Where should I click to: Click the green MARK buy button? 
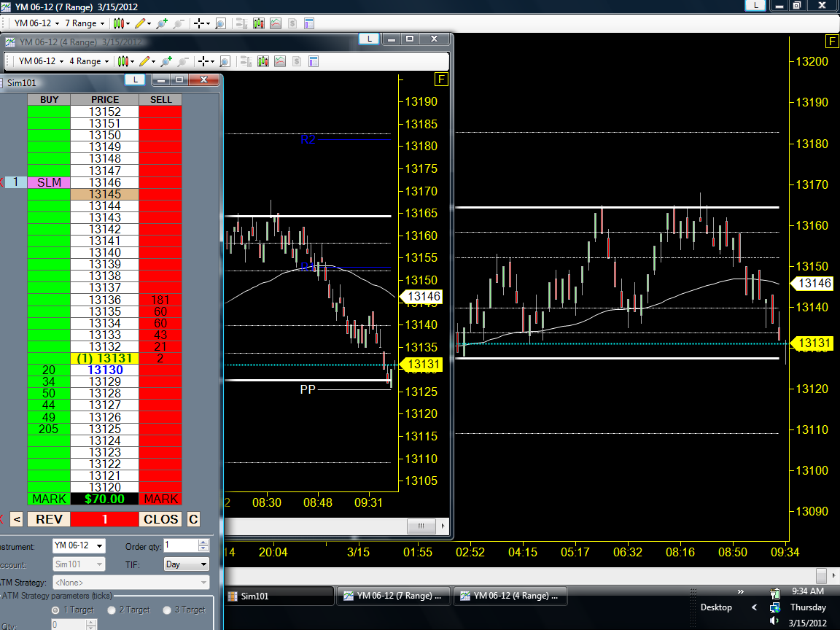tap(49, 499)
